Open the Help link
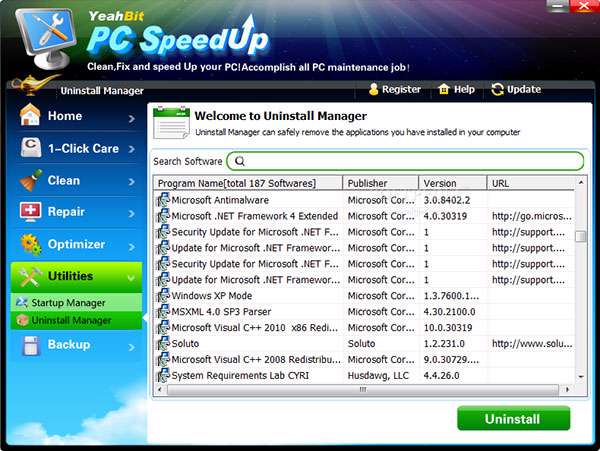Viewport: 600px width, 451px height. tap(456, 89)
